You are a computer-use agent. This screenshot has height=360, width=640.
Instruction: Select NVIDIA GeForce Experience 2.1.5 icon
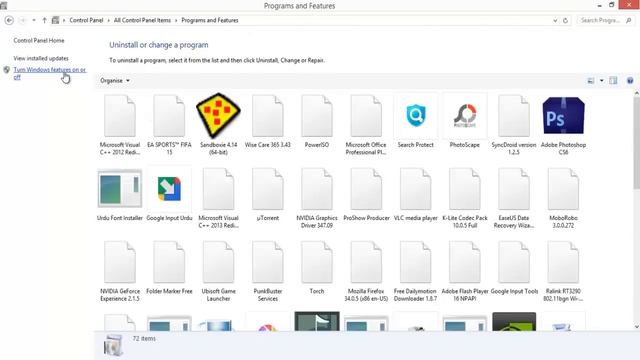click(120, 262)
